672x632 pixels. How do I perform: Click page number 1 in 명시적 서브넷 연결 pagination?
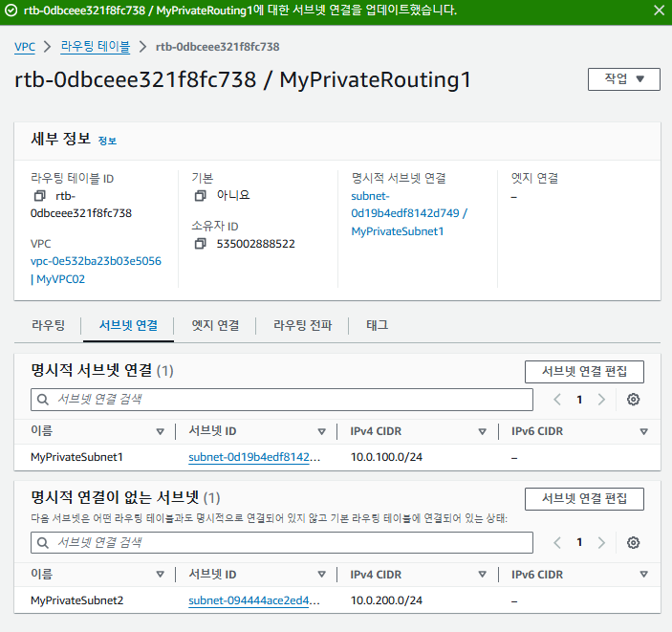579,400
